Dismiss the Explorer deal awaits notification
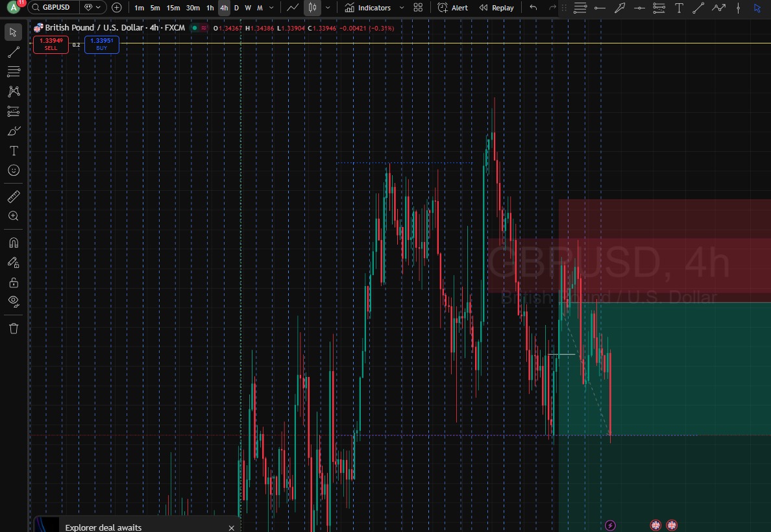Screen dimensions: 771x532 coord(232,527)
